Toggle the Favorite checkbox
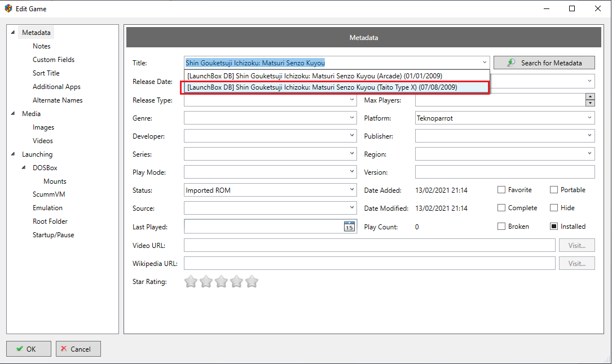This screenshot has width=612, height=364. pyautogui.click(x=501, y=190)
